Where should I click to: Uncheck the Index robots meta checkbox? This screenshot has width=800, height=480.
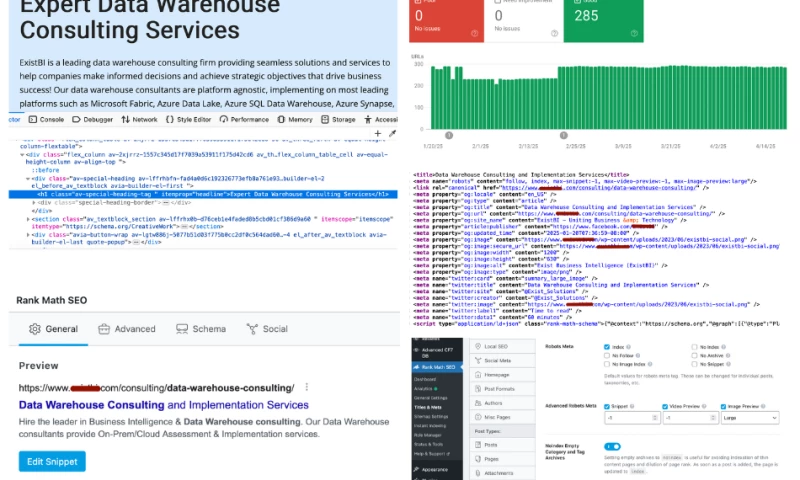607,348
